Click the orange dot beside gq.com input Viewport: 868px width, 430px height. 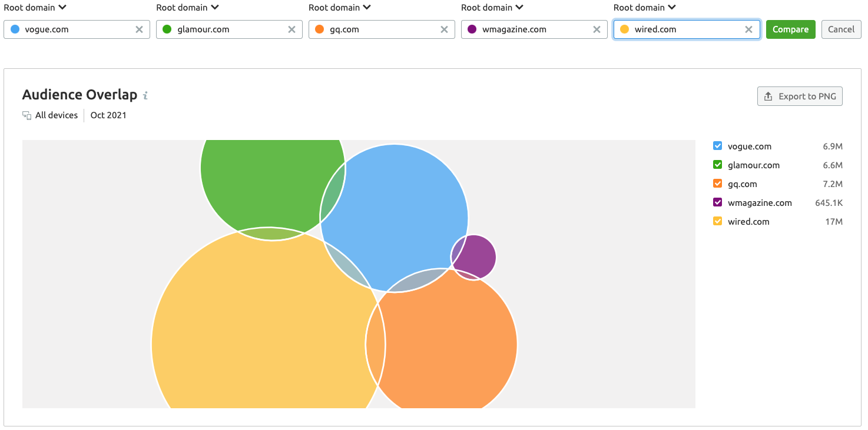coord(319,29)
